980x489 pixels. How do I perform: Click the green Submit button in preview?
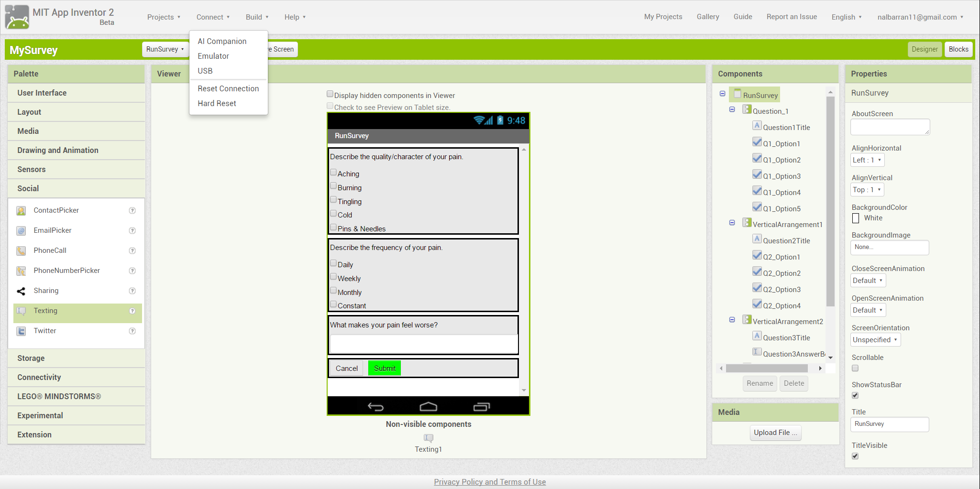tap(385, 368)
